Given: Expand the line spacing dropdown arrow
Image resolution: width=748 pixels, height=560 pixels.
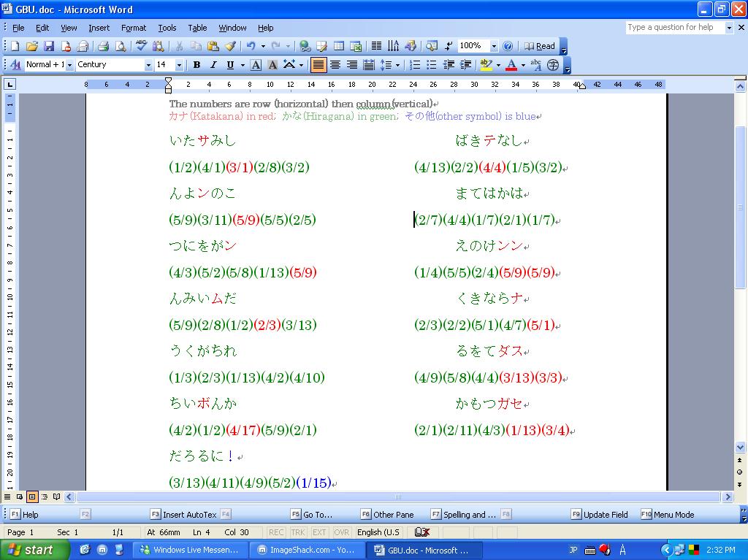Looking at the screenshot, I should [397, 65].
